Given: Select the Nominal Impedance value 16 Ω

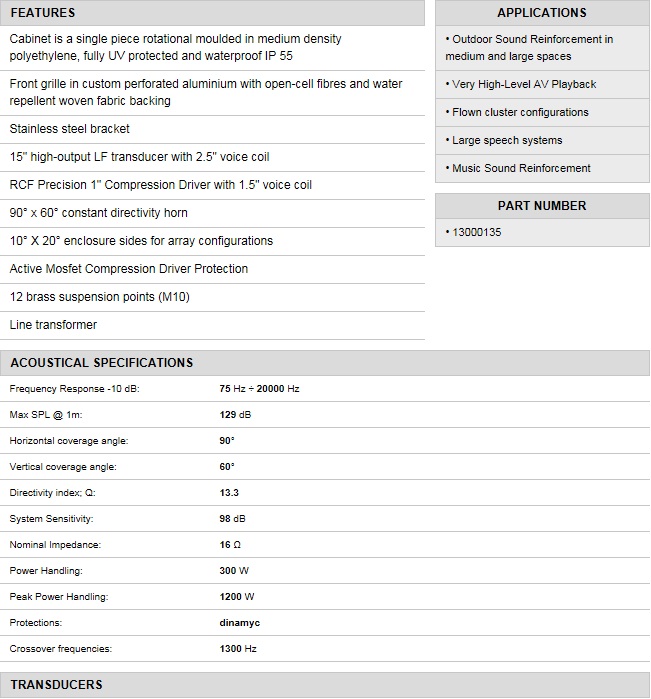Looking at the screenshot, I should [230, 545].
